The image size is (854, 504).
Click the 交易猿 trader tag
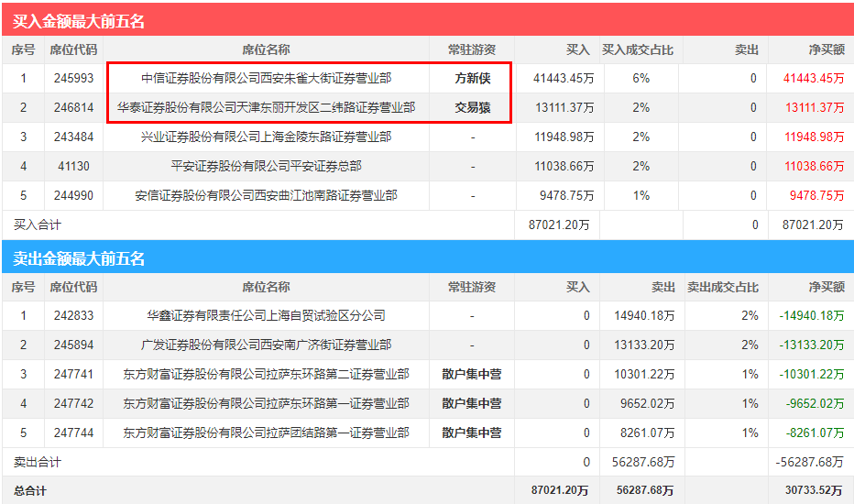[x=473, y=108]
